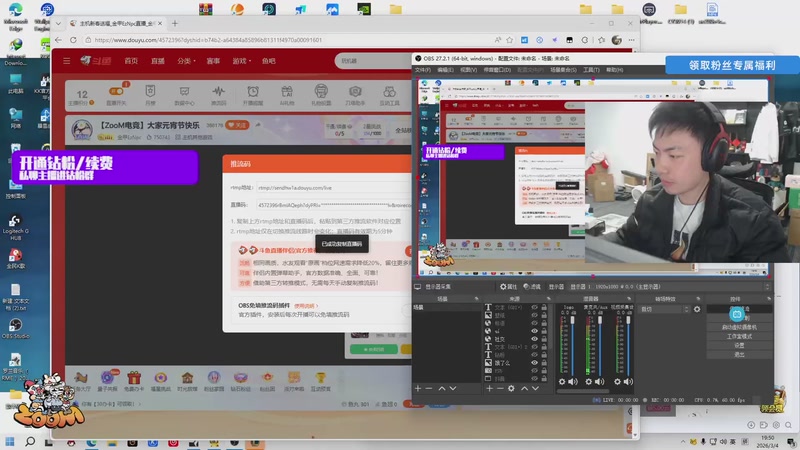Click the Douyu search box

(374, 61)
